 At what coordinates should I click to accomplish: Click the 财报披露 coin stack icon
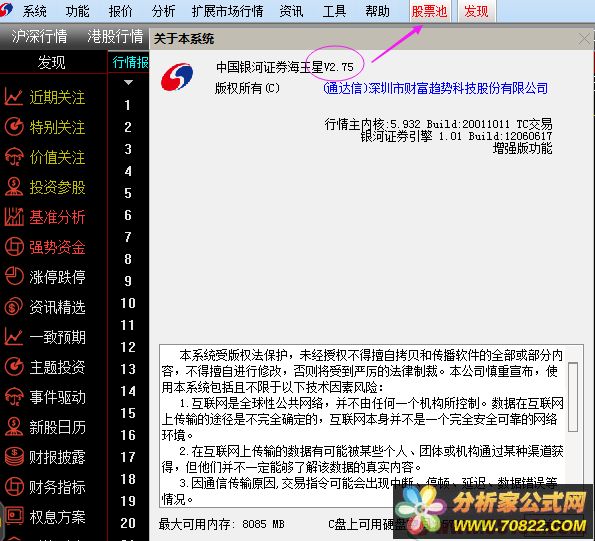click(14, 457)
